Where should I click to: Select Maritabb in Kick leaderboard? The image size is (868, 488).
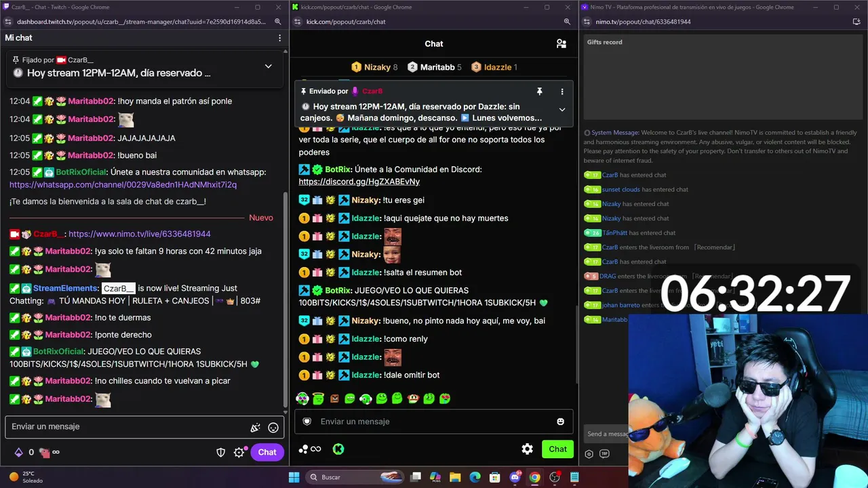tap(434, 67)
